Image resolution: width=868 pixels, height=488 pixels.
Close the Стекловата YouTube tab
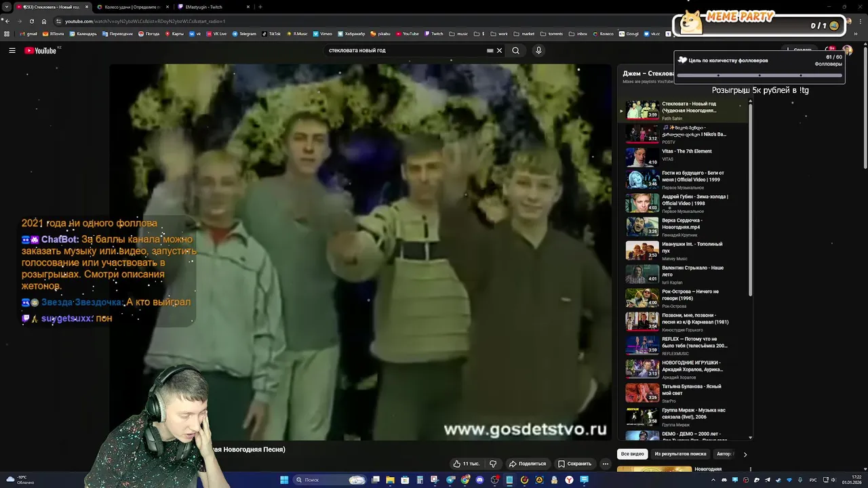click(x=86, y=7)
